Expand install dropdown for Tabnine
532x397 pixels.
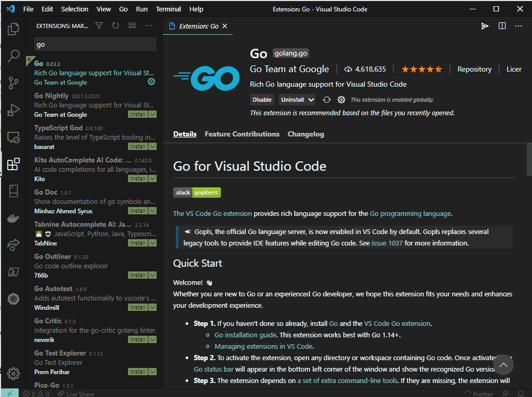point(152,243)
